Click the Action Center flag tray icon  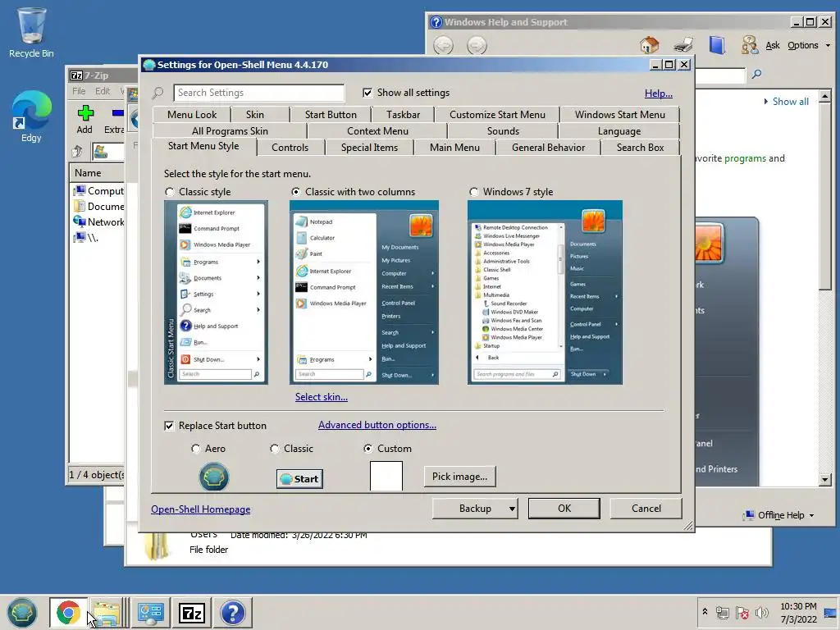[x=742, y=612]
